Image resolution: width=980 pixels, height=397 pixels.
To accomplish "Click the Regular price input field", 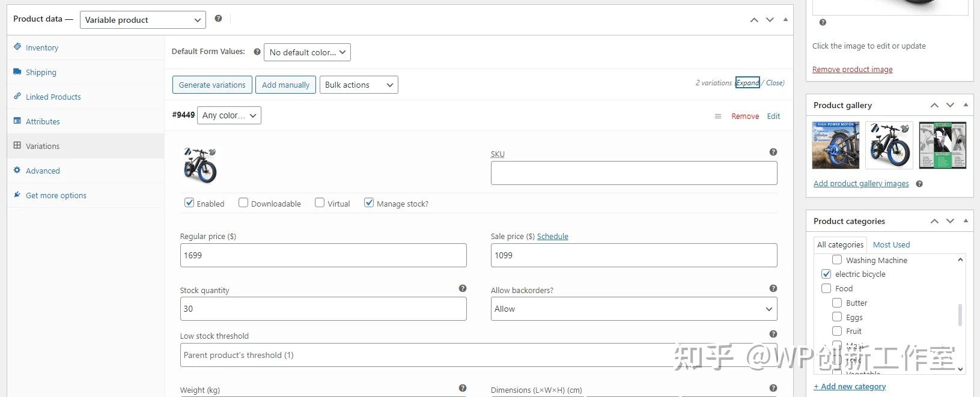I will pos(323,255).
